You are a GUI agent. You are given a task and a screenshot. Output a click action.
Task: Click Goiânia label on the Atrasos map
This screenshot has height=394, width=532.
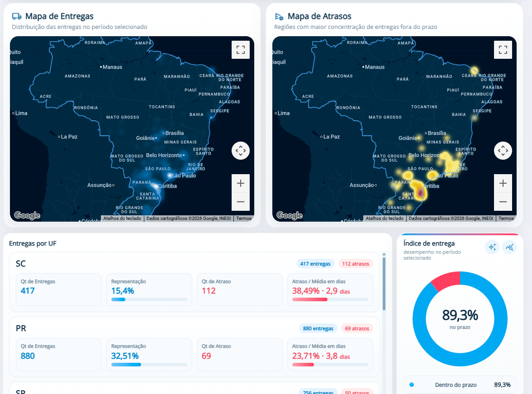pyautogui.click(x=408, y=138)
